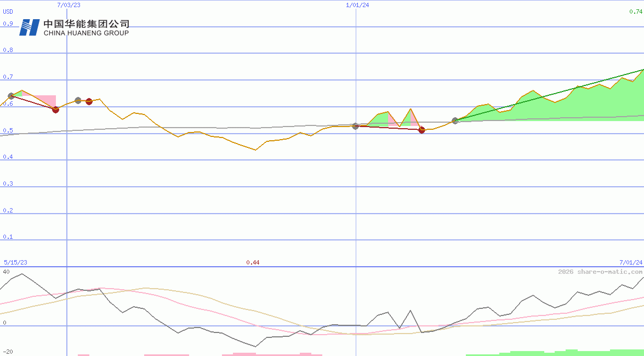This screenshot has width=644, height=356.
Task: Click the 1/01/24 date label at top
Action: pos(357,5)
